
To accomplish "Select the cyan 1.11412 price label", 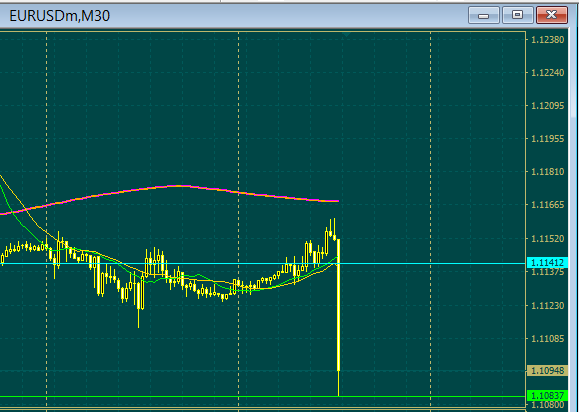I will (x=547, y=263).
